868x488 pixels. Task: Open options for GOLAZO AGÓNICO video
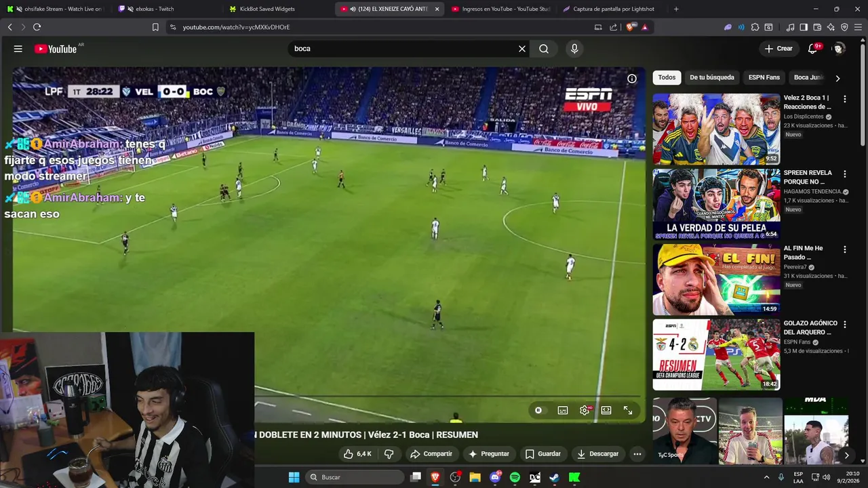(x=845, y=325)
